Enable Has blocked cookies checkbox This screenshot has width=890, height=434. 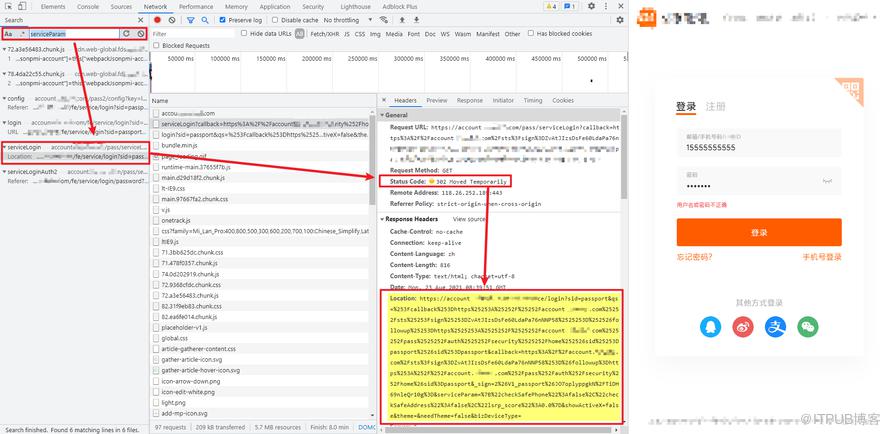tap(531, 33)
